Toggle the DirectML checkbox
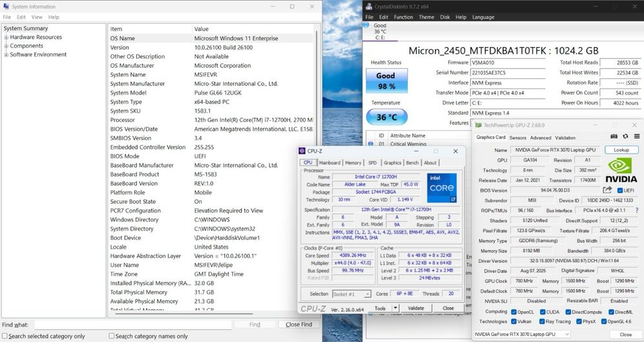The height and width of the screenshot is (342, 644). 612,312
